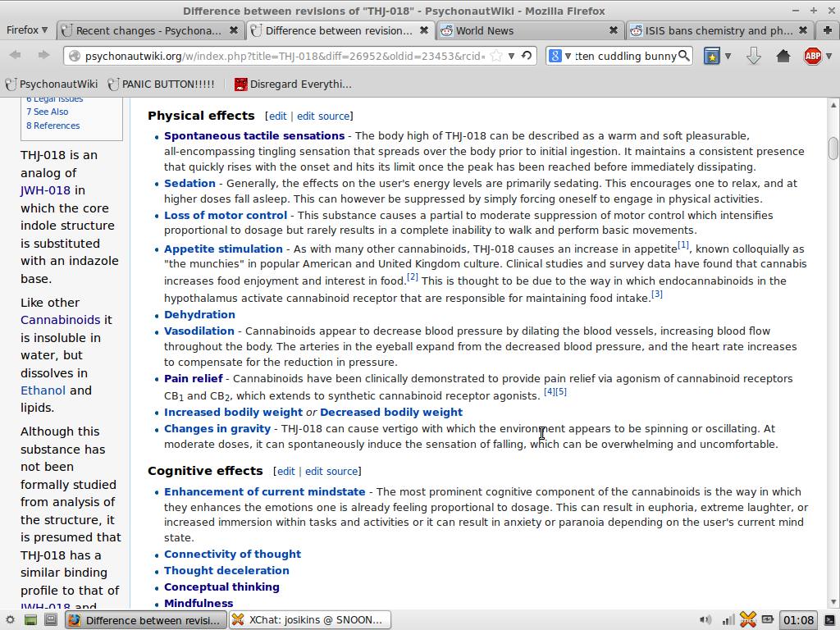The width and height of the screenshot is (840, 630).
Task: Go to the Firefox home page icon
Action: pos(783,56)
